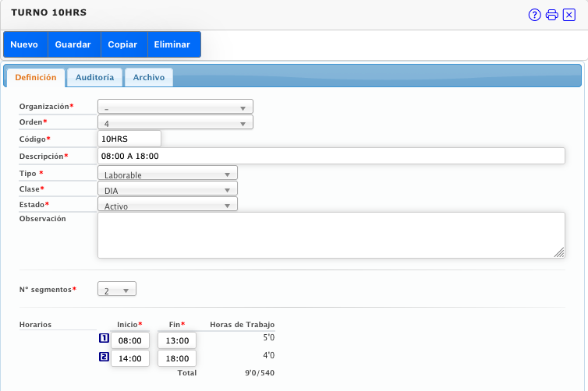Viewport: 588px width, 391px height.
Task: Click the Observación text area
Action: [x=331, y=234]
